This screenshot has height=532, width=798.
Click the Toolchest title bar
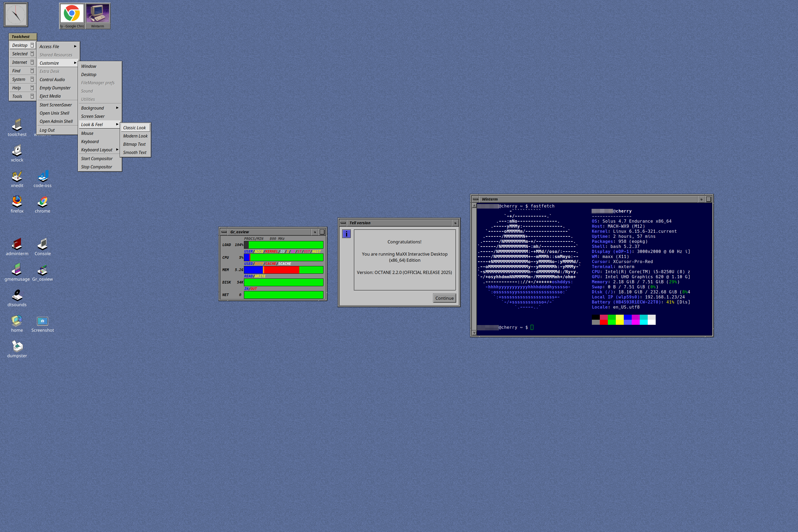(22, 37)
